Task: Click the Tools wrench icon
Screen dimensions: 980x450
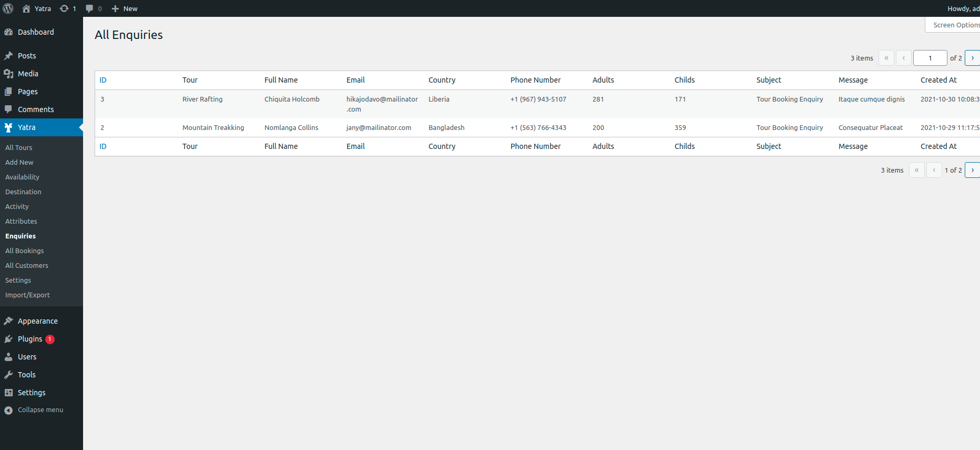Action: click(x=8, y=375)
